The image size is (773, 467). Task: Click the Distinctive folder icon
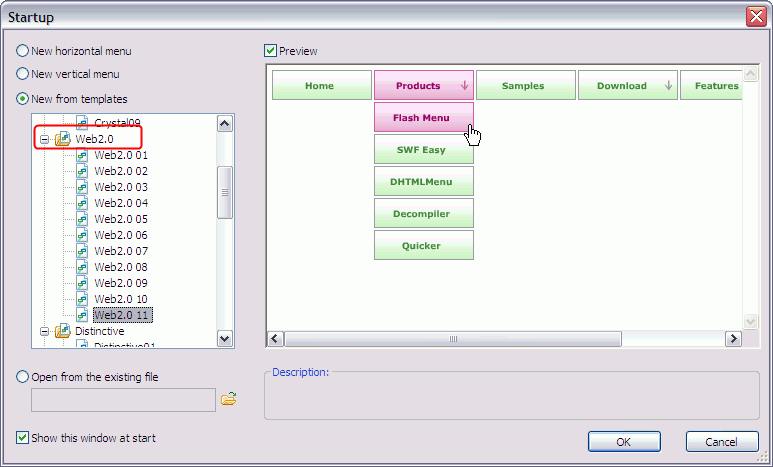click(x=63, y=331)
